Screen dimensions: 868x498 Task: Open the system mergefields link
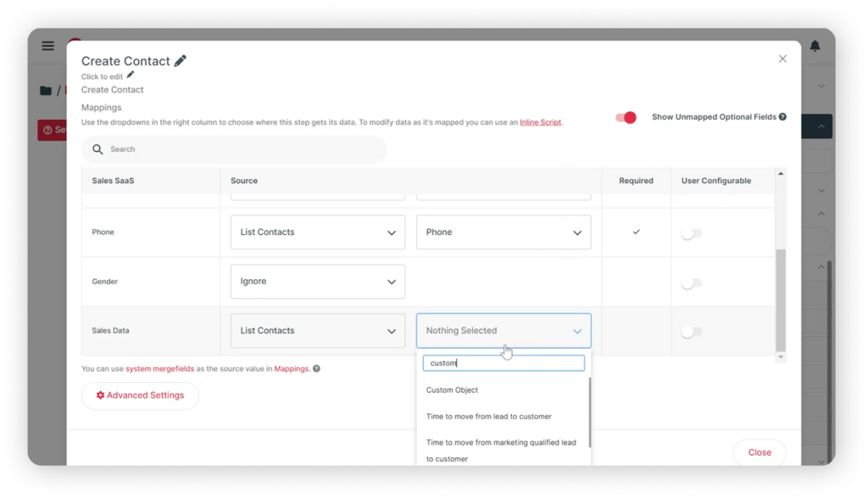point(159,368)
